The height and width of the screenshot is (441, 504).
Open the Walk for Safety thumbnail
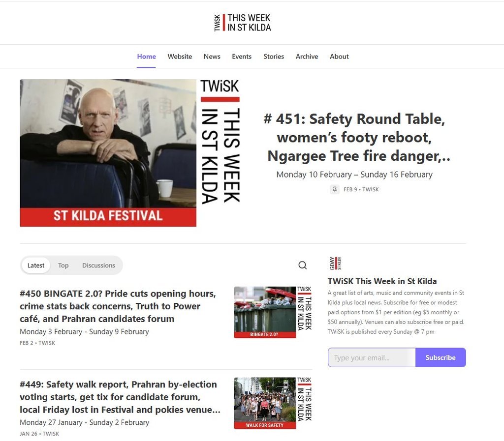(x=273, y=403)
